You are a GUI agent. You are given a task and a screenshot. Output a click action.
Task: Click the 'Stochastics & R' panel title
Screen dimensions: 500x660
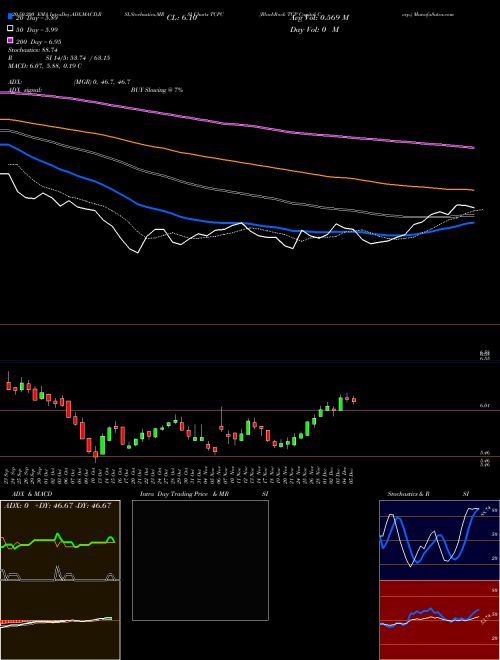pos(408,494)
